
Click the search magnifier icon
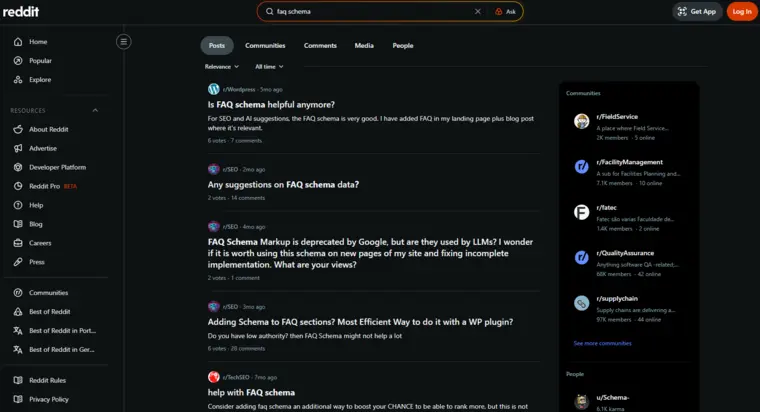269,12
